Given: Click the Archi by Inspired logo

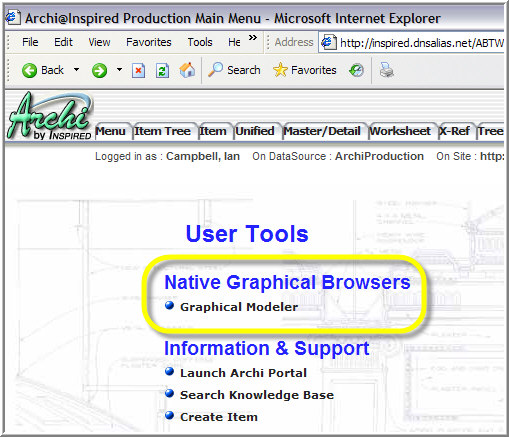Looking at the screenshot, I should pyautogui.click(x=50, y=116).
